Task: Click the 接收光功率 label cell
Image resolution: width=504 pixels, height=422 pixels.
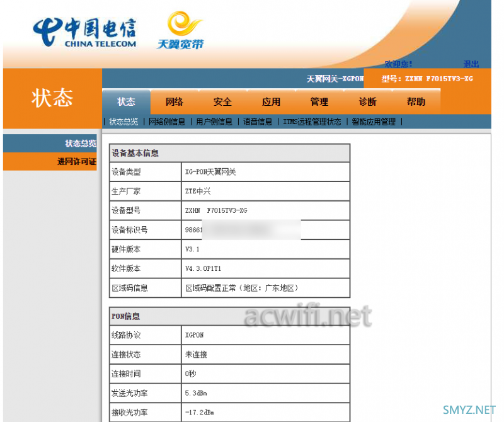Action: [146, 413]
